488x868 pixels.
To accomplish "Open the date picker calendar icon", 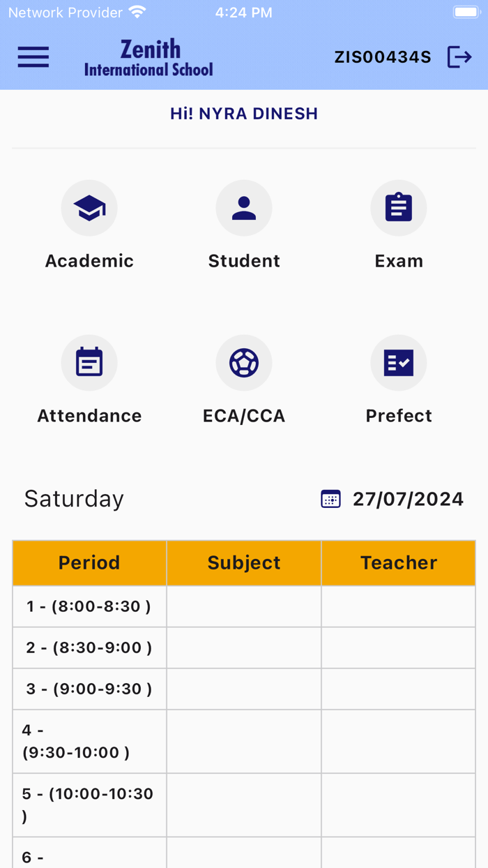I will pyautogui.click(x=330, y=498).
